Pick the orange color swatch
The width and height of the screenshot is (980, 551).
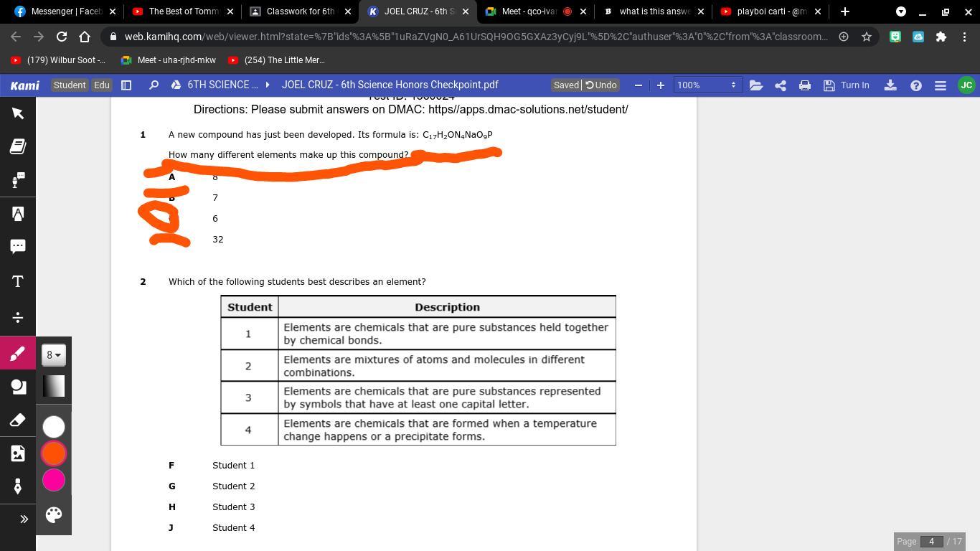(x=54, y=453)
